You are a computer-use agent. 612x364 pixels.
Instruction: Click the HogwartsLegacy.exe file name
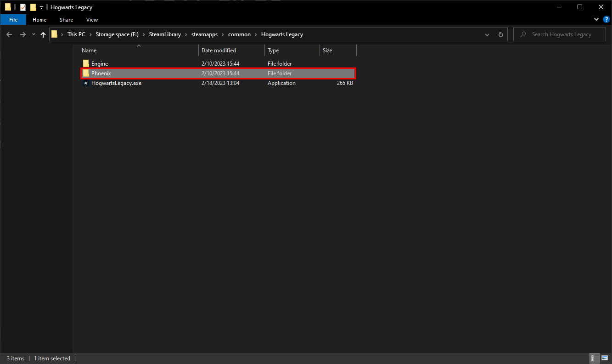(x=116, y=83)
